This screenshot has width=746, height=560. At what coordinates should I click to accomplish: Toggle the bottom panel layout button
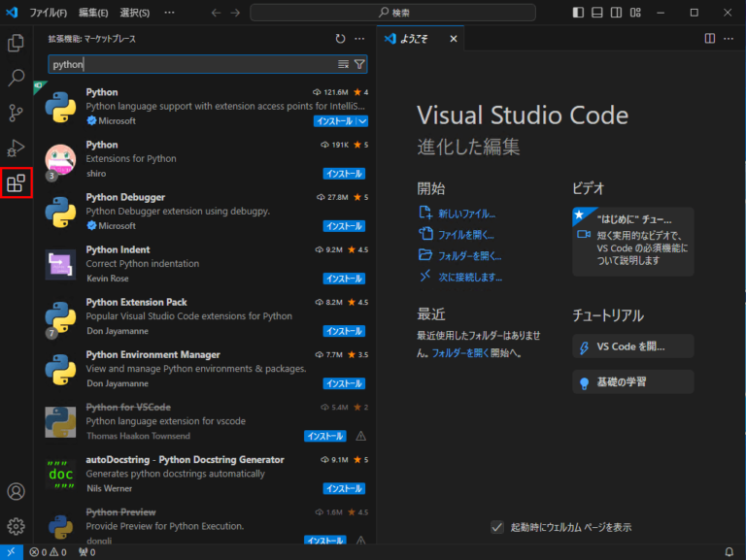click(x=597, y=13)
